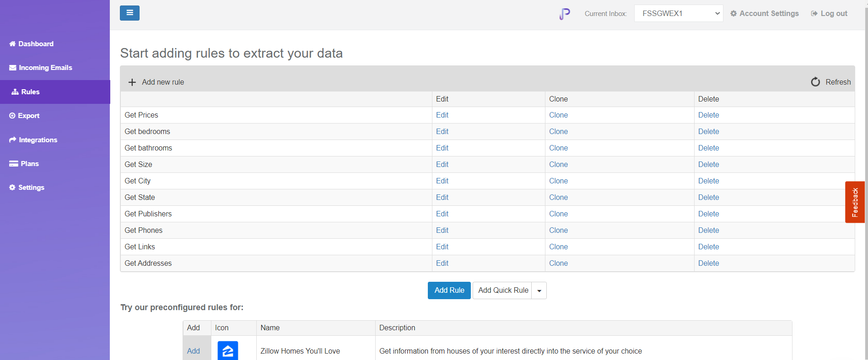Delete the Get Prices rule
The height and width of the screenshot is (360, 868).
coord(708,115)
